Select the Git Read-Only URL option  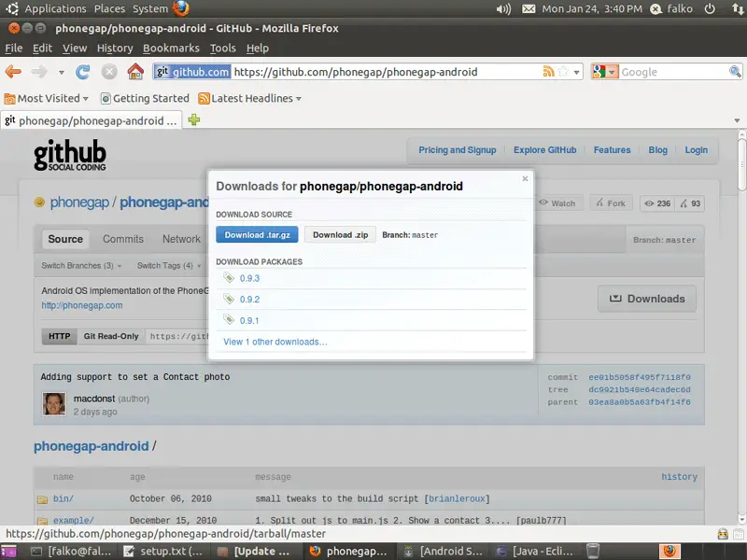(111, 336)
